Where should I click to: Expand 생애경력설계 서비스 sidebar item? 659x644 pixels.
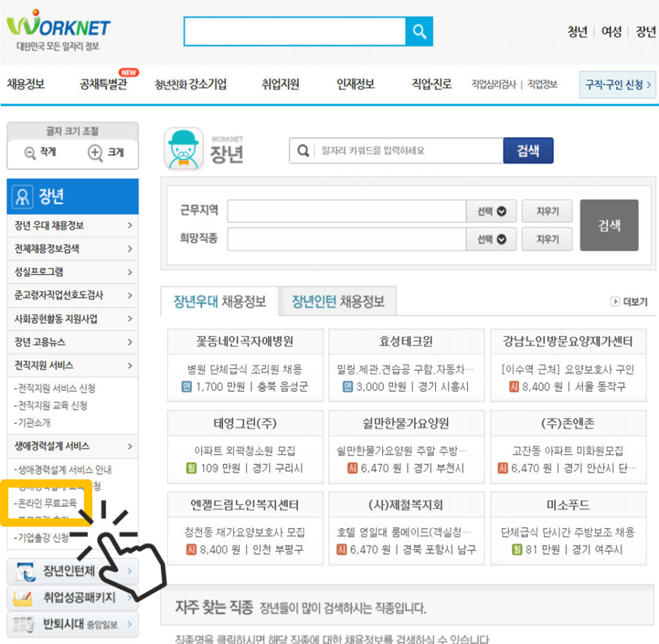tap(73, 446)
